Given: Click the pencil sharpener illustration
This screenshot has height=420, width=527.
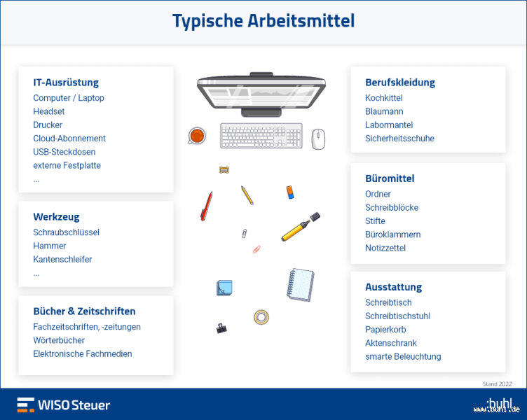Looking at the screenshot, I should click(224, 170).
